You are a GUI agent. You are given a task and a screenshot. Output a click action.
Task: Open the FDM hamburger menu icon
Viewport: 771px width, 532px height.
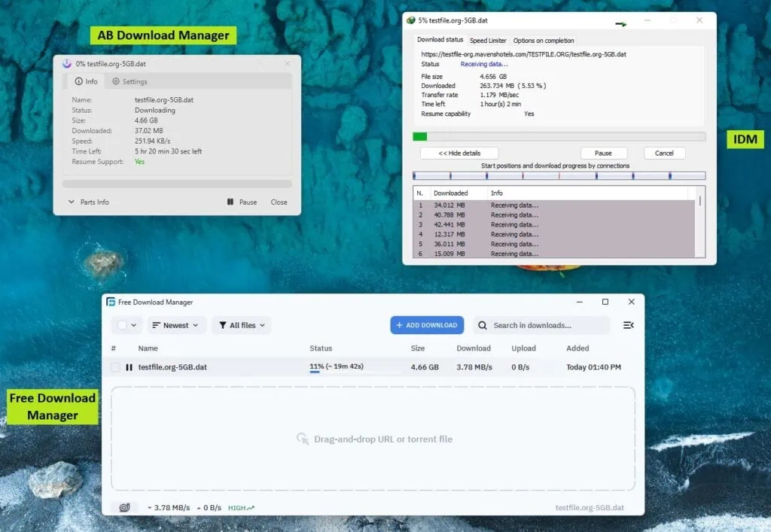click(628, 325)
